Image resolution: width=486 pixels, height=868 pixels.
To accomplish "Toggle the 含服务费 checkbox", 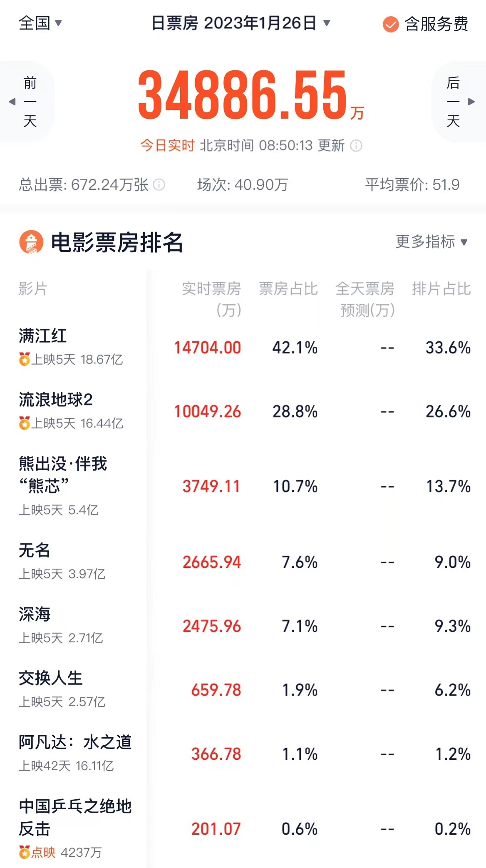I will pyautogui.click(x=391, y=24).
